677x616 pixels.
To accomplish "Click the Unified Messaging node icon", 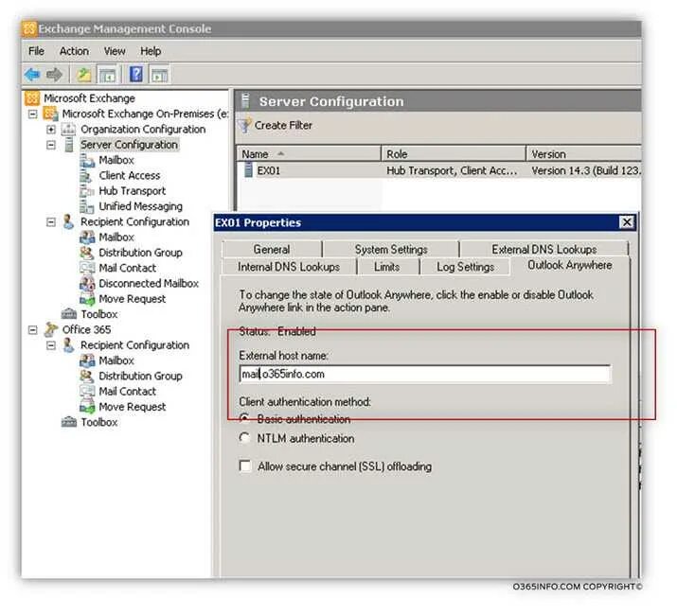I will click(87, 206).
